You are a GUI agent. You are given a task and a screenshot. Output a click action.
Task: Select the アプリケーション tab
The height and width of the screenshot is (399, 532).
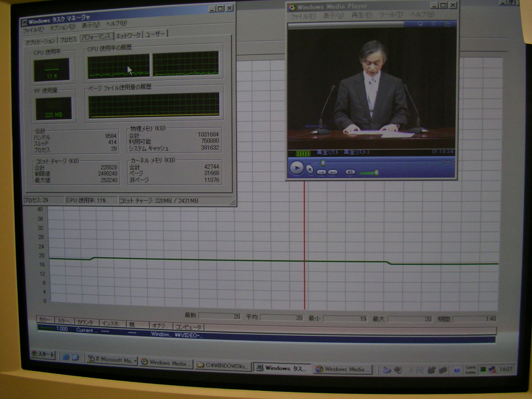tap(40, 42)
